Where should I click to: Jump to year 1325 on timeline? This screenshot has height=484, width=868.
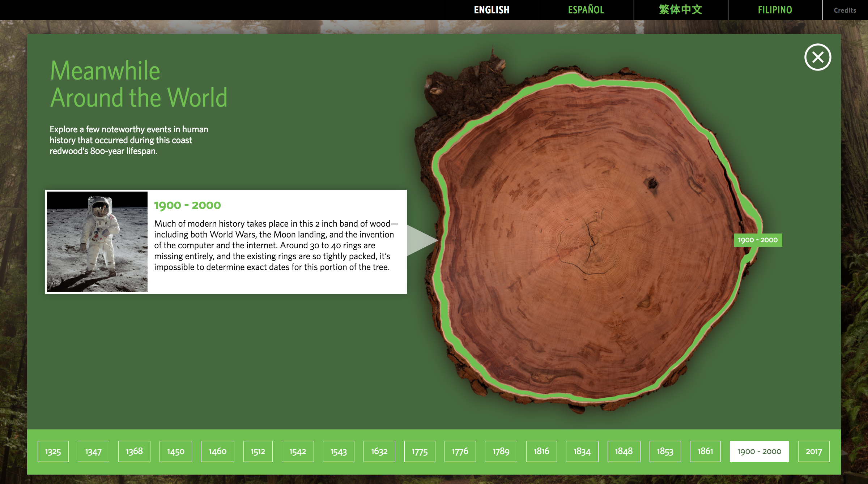point(53,451)
